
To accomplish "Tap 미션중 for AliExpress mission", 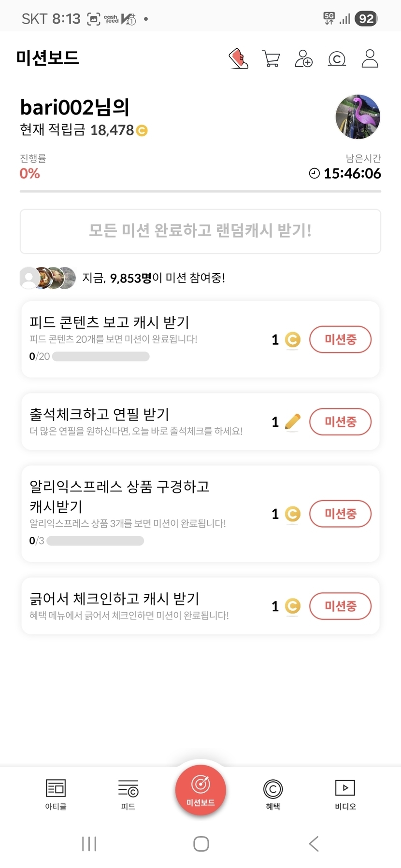I will (x=340, y=514).
